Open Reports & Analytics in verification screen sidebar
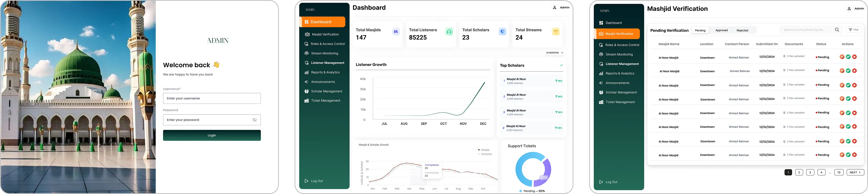The image size is (868, 194). [617, 73]
